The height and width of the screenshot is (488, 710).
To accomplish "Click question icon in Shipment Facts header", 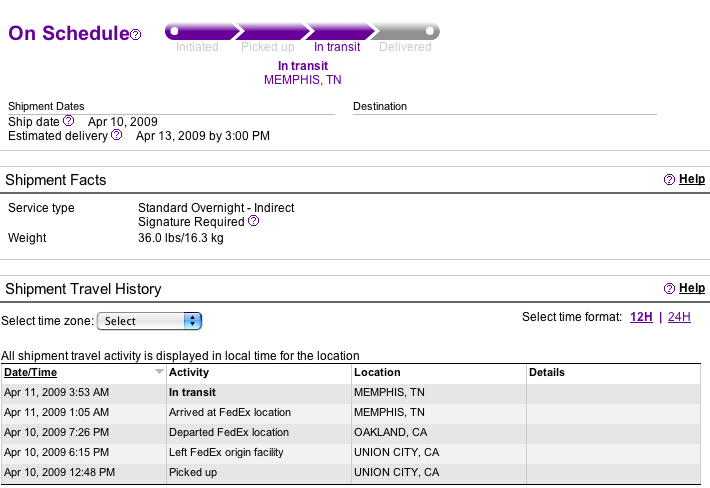I will pos(669,180).
